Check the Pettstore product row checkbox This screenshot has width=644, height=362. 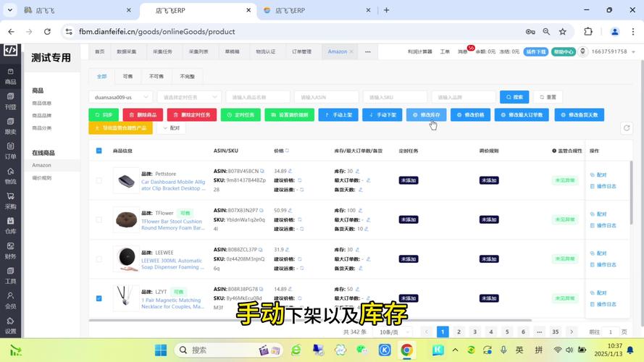(x=99, y=180)
